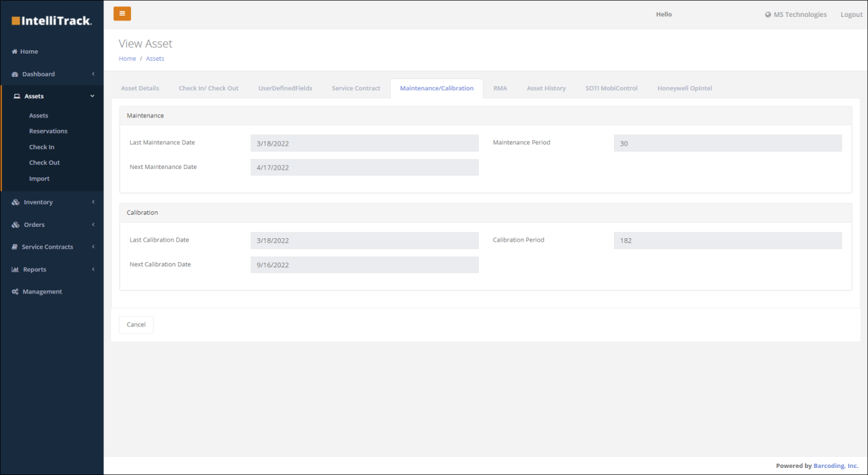Click the Maintenance section header
Image resolution: width=868 pixels, height=475 pixels.
[x=485, y=115]
